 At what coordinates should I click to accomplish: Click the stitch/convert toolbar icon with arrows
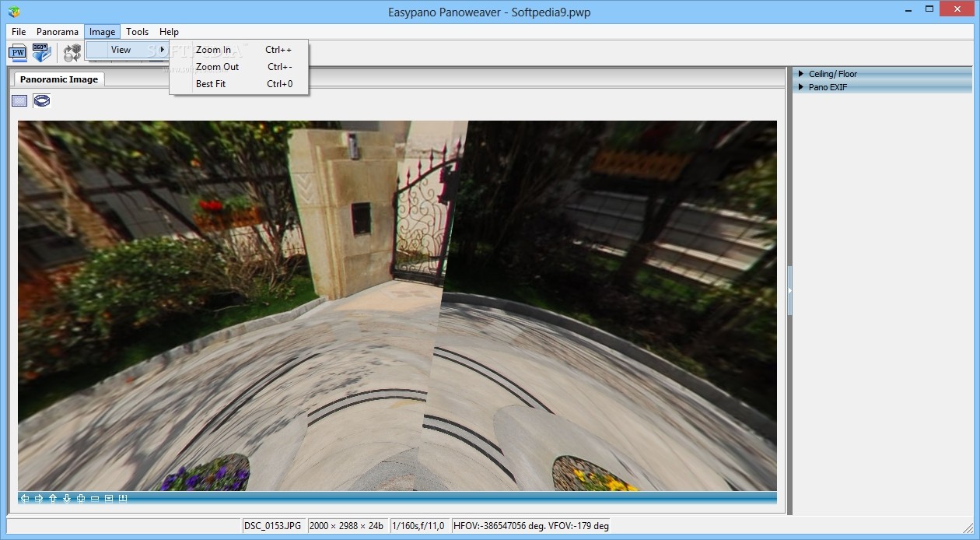coord(72,53)
